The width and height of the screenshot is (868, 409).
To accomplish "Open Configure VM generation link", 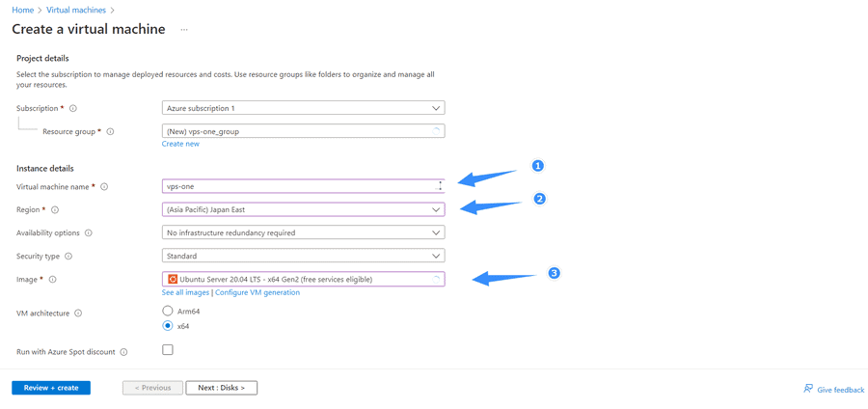I will point(258,292).
